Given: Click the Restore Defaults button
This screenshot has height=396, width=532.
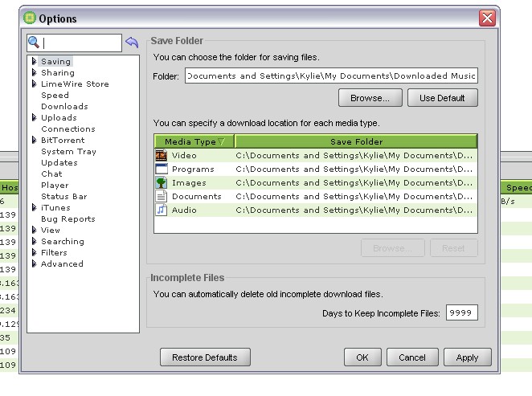Looking at the screenshot, I should click(205, 357).
